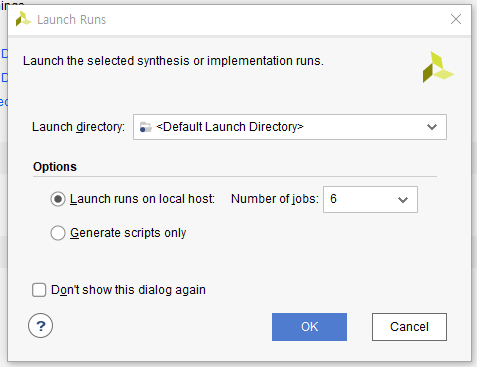Image resolution: width=477 pixels, height=367 pixels.
Task: Click the 'Launch directory:' label
Action: click(x=78, y=127)
